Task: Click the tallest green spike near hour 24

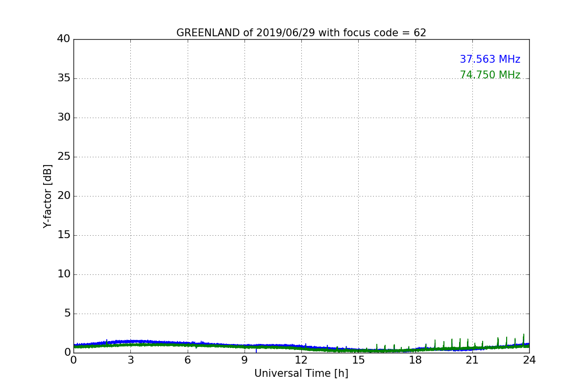Action: pos(523,339)
